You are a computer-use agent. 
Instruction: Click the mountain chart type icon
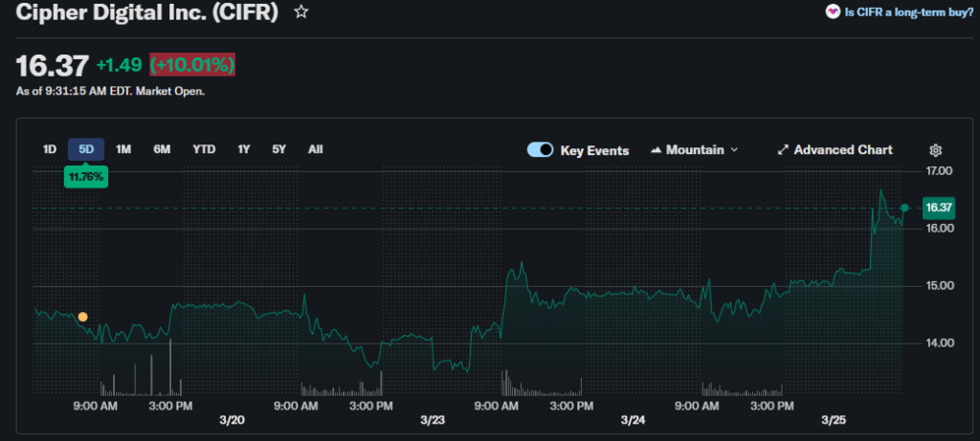tap(657, 150)
